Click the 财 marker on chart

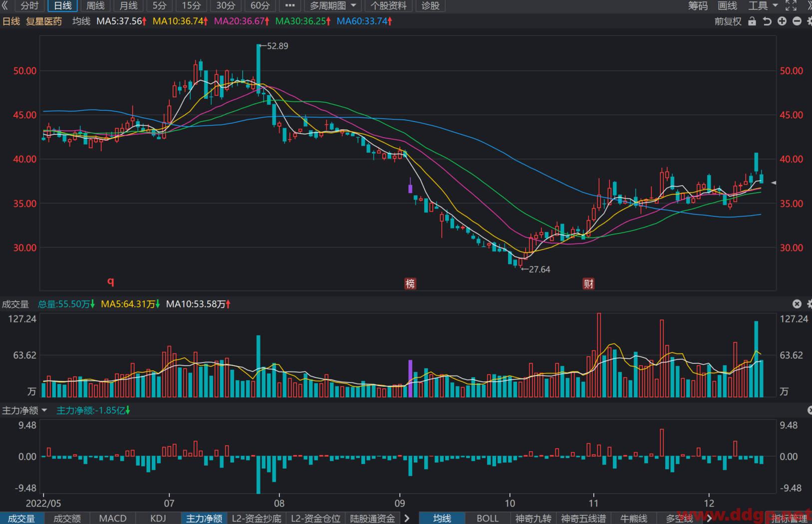pyautogui.click(x=589, y=284)
